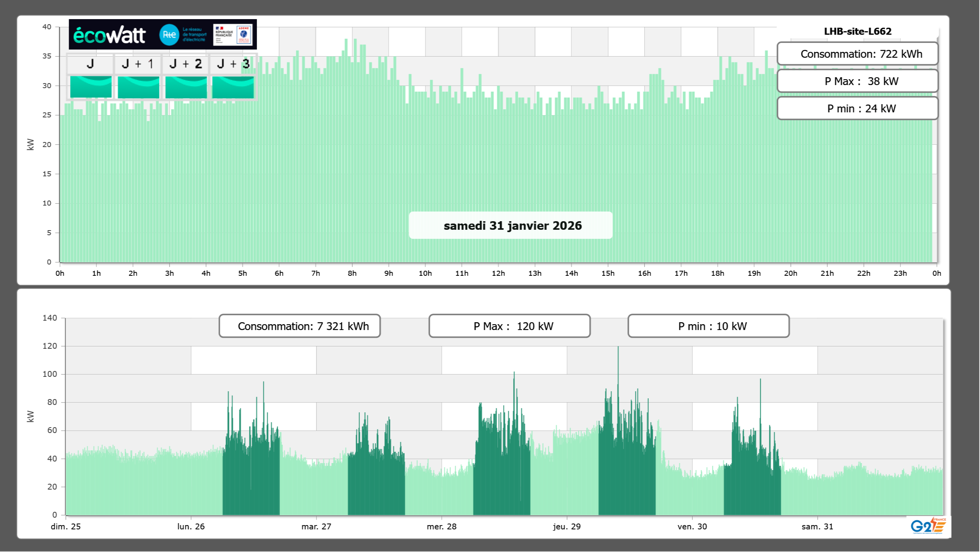The height and width of the screenshot is (552, 980).
Task: Click the LHB-site-L662 site title
Action: coord(857,31)
